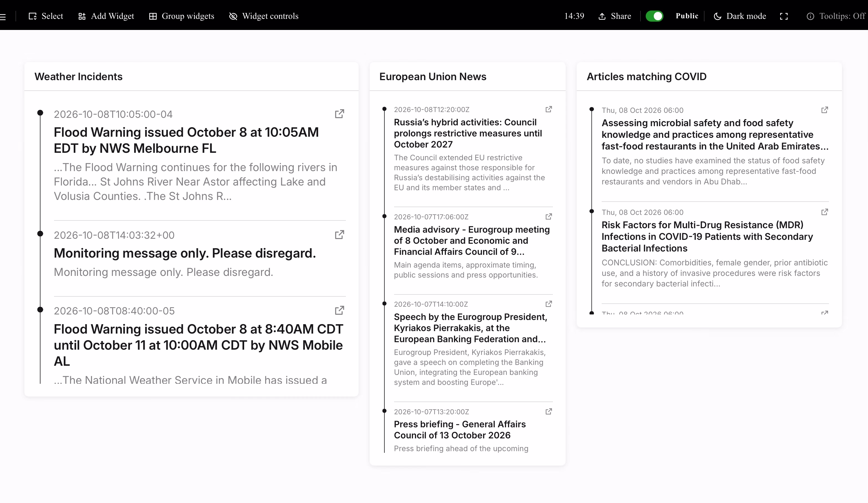The width and height of the screenshot is (868, 503).
Task: Open external link for Multi-Drug Resistance article
Action: coord(824,212)
